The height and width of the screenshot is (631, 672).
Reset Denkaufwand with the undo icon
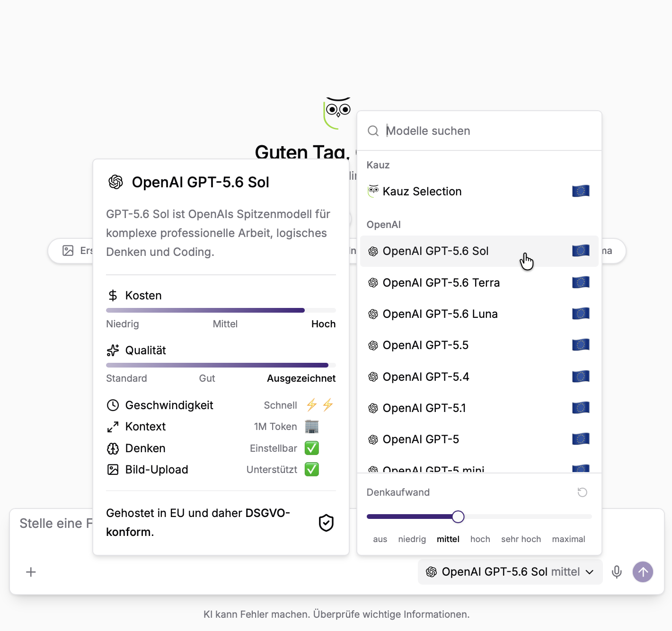583,492
